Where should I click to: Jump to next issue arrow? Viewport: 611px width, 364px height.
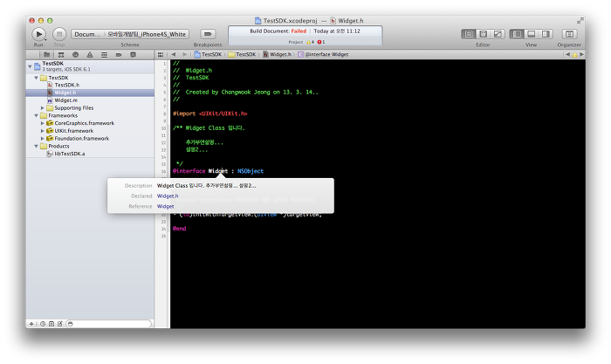(x=581, y=55)
